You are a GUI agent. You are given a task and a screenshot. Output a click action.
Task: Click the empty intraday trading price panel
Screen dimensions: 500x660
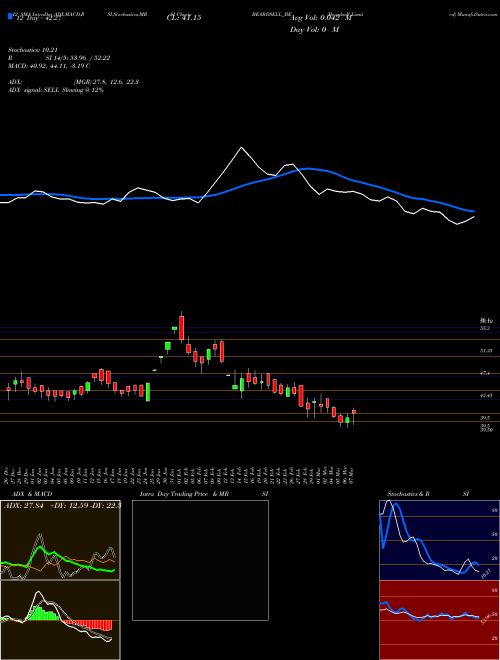(x=200, y=560)
